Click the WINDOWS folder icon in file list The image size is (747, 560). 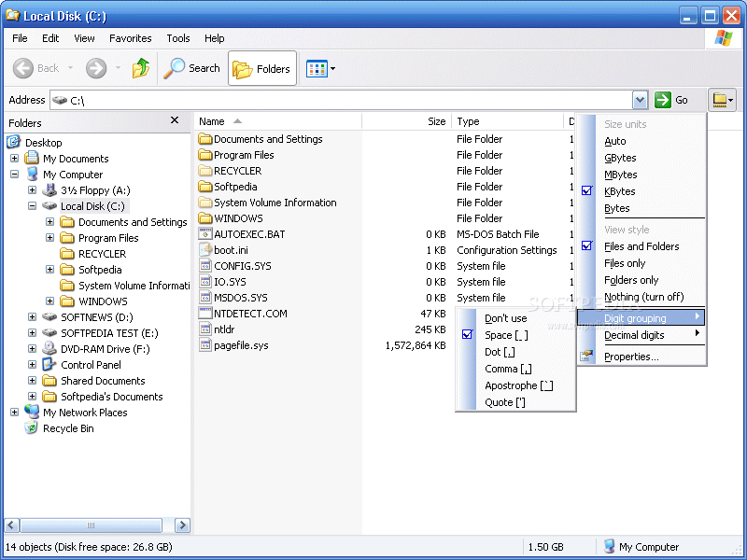tap(205, 218)
